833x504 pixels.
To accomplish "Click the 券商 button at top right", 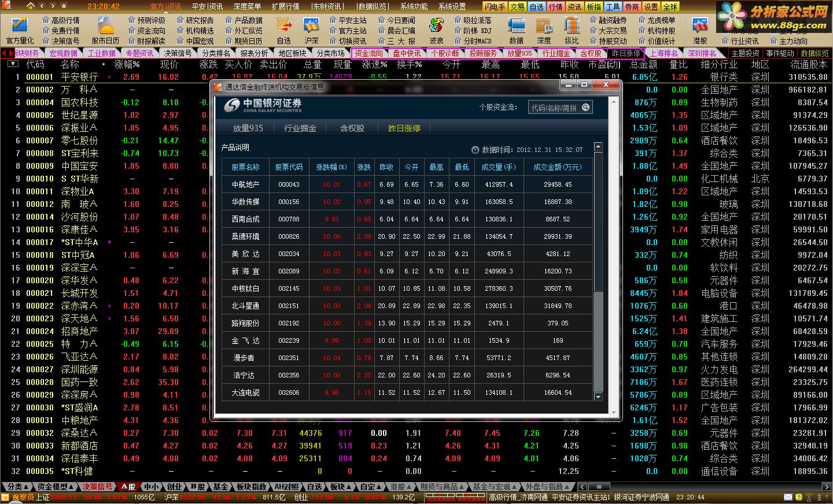I will 632,6.
